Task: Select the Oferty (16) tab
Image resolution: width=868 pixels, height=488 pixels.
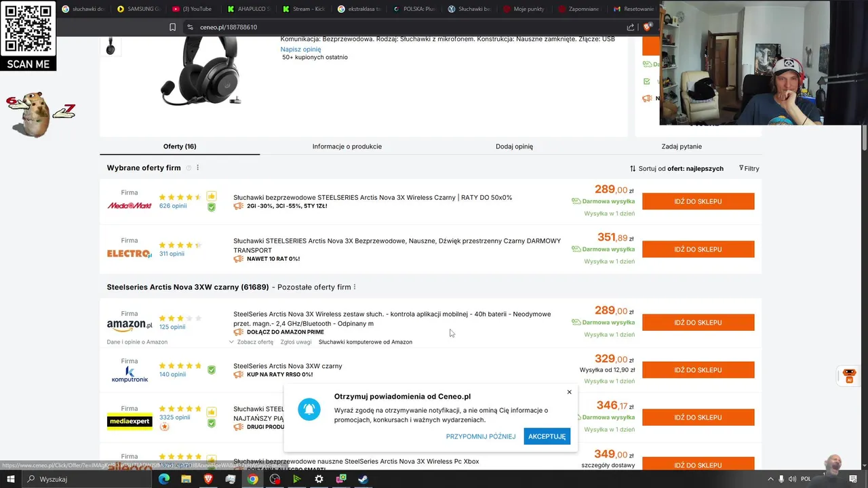Action: click(180, 146)
